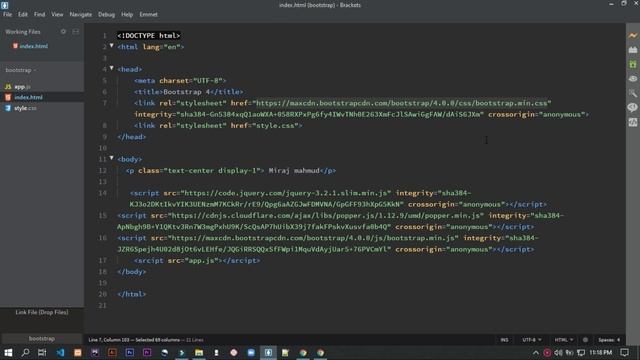Open the HTML language mode dropdown
The image size is (640, 360).
click(564, 340)
